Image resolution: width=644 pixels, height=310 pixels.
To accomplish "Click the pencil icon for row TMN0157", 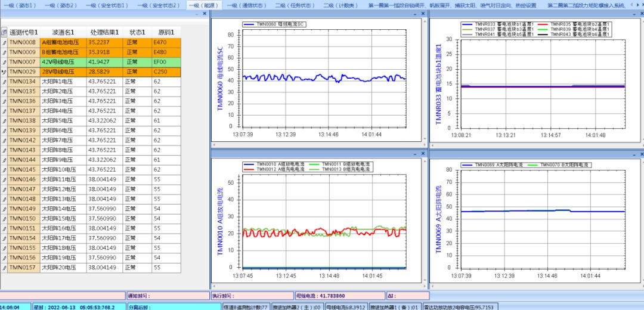I will tap(4, 267).
